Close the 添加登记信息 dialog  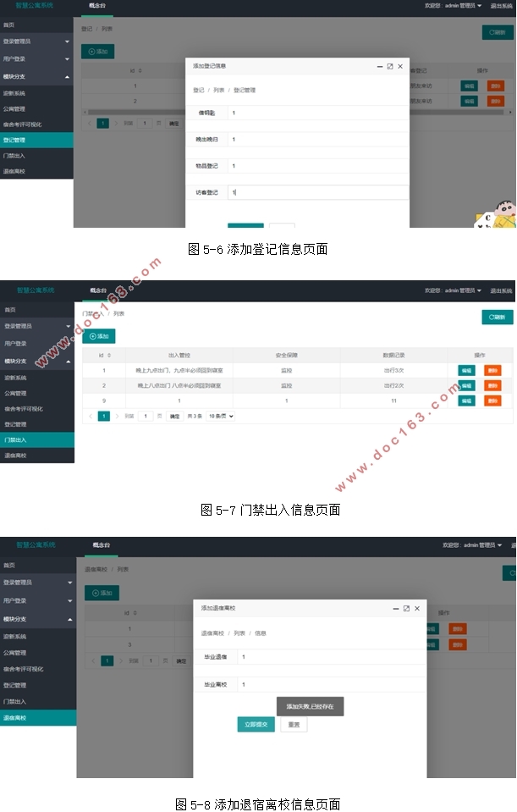(400, 66)
